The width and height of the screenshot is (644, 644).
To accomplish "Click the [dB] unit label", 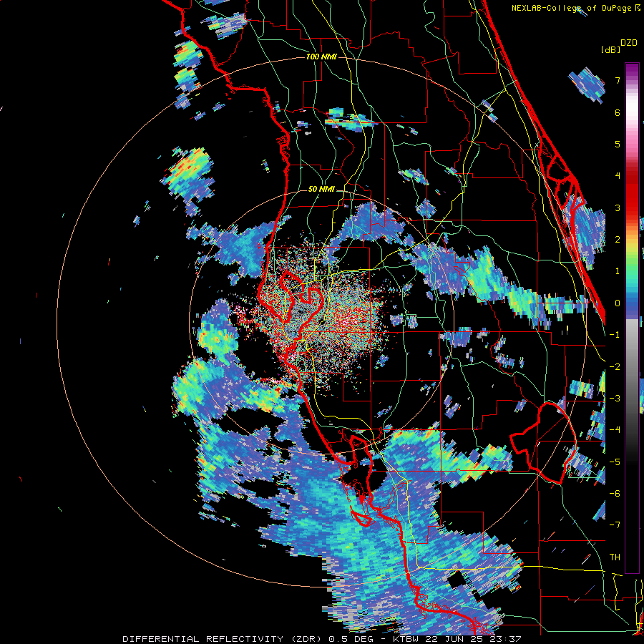I will click(611, 49).
